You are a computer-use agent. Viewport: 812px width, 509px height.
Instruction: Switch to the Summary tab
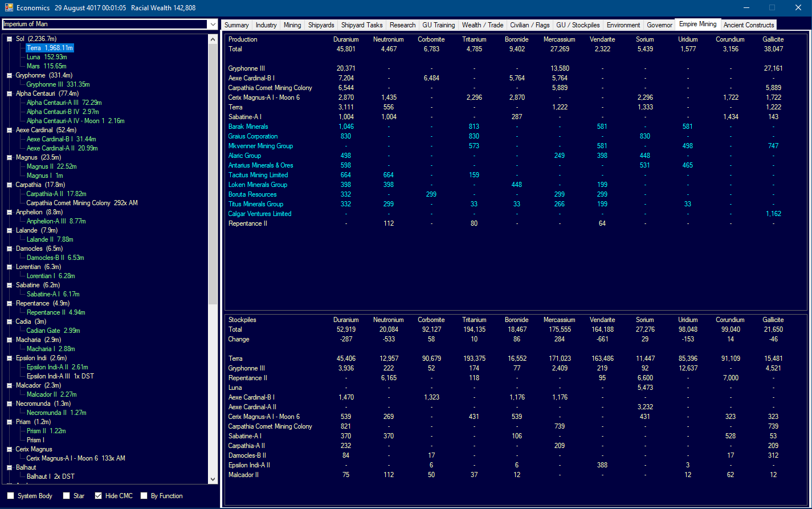click(236, 25)
